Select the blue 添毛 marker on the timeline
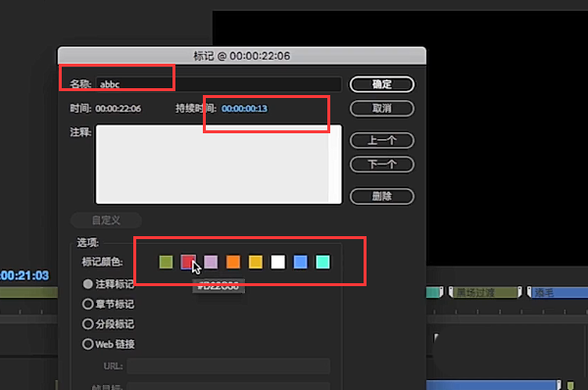 pos(558,292)
